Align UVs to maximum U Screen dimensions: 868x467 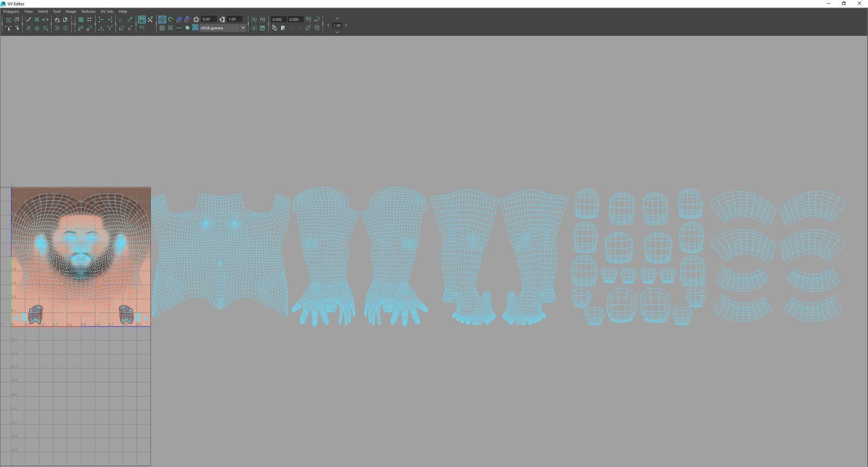(110, 20)
